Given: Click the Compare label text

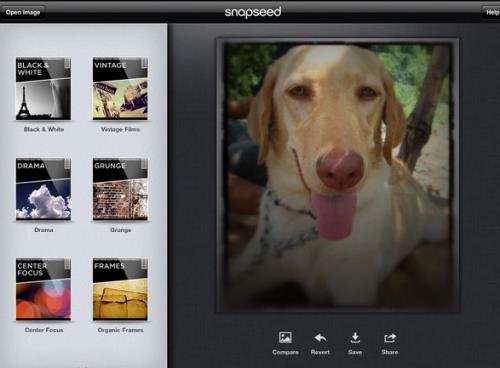Looking at the screenshot, I should (285, 352).
